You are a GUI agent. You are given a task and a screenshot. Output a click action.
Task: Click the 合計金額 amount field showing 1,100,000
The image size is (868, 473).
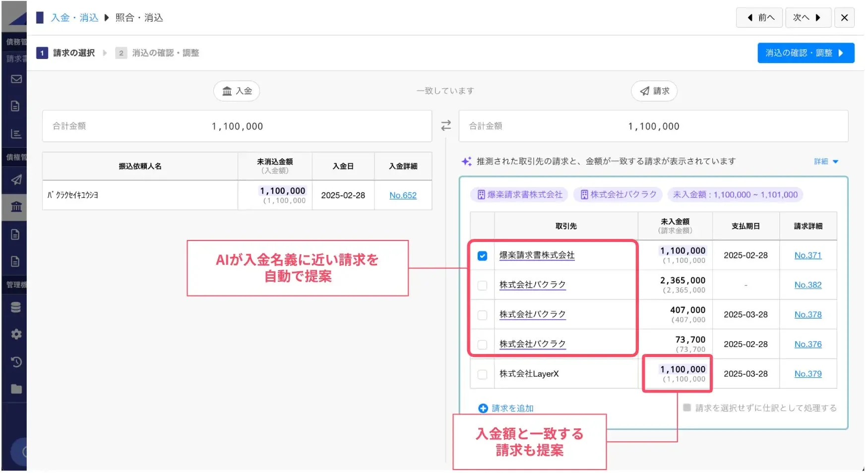236,125
